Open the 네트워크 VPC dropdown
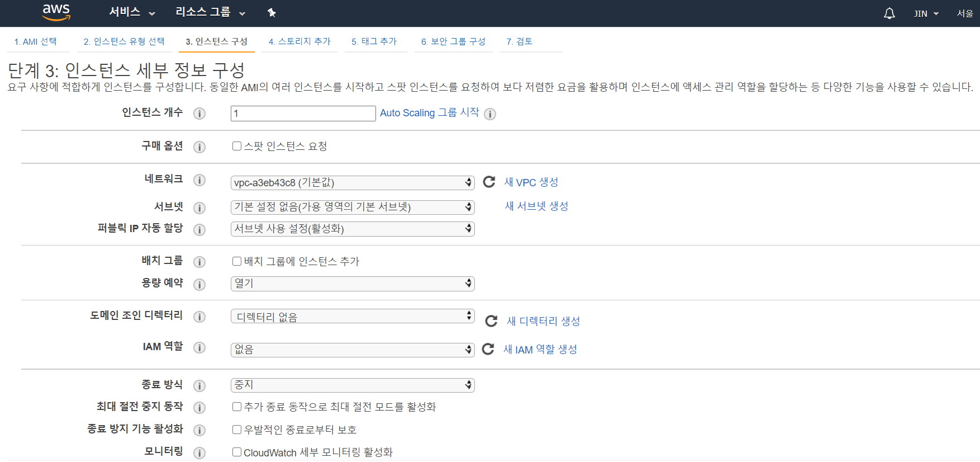Viewport: 980px width, 462px height. pyautogui.click(x=352, y=183)
